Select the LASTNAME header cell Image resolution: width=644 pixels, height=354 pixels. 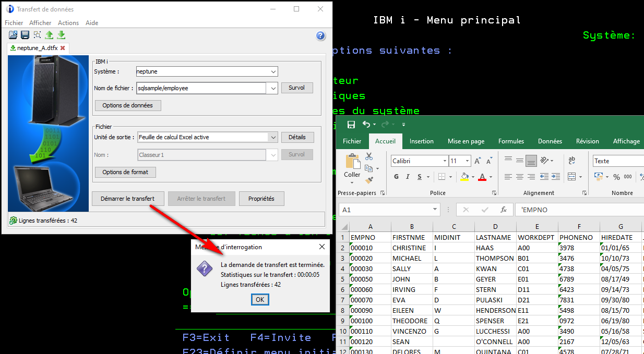coord(496,238)
